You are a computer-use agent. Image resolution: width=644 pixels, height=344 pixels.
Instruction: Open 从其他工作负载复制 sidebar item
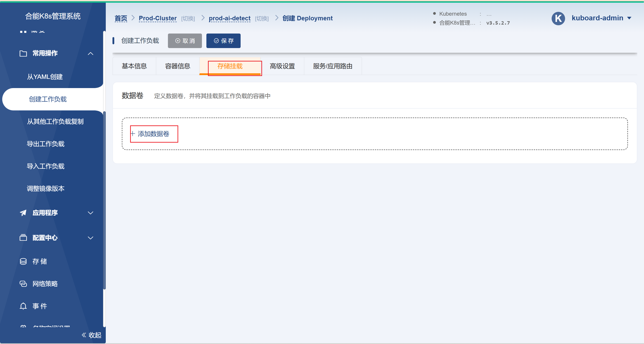coord(55,121)
